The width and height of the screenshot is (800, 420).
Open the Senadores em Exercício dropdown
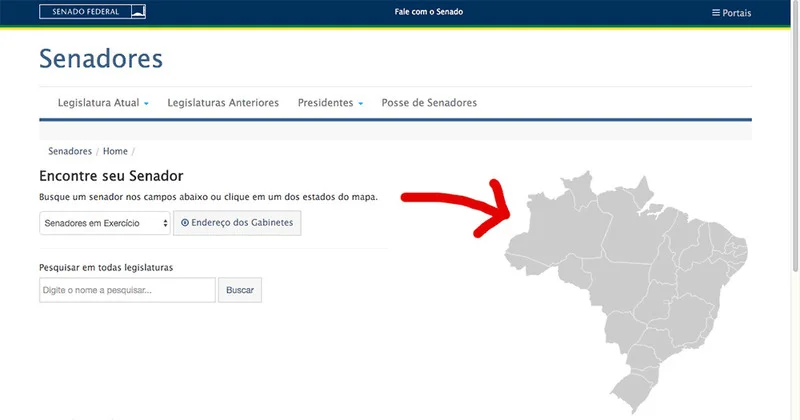tap(105, 223)
